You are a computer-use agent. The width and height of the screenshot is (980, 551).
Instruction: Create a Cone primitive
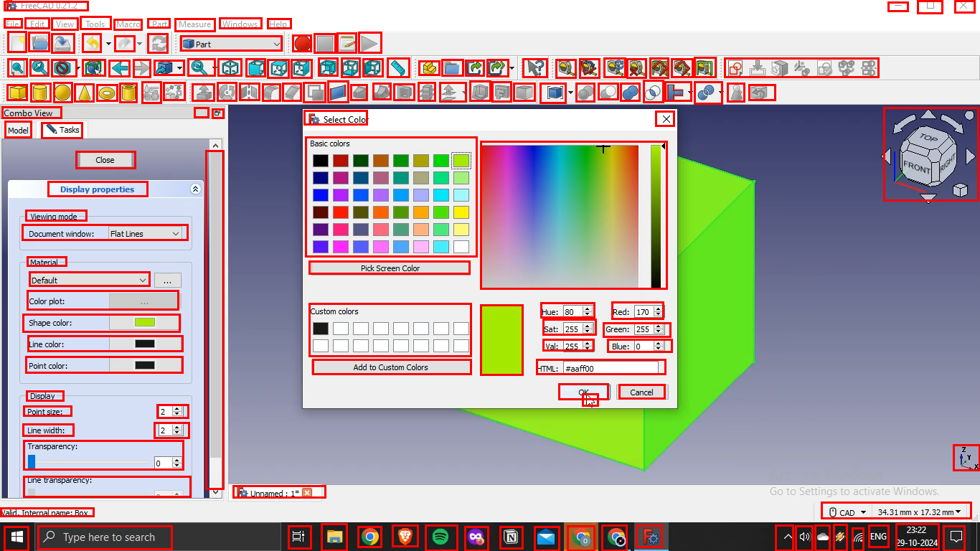coord(84,92)
